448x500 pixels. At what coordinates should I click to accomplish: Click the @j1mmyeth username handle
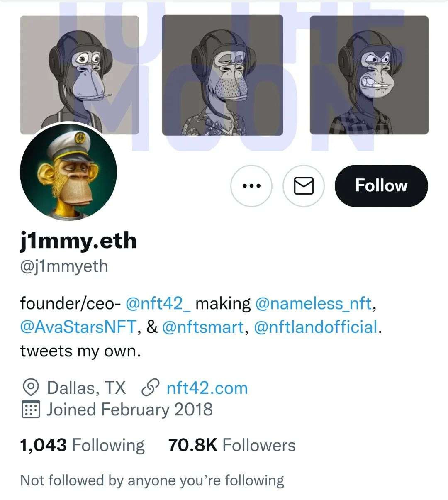[x=64, y=266]
